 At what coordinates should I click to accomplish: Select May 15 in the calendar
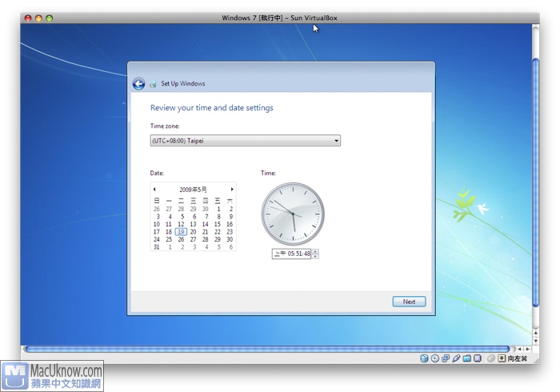[x=218, y=224]
